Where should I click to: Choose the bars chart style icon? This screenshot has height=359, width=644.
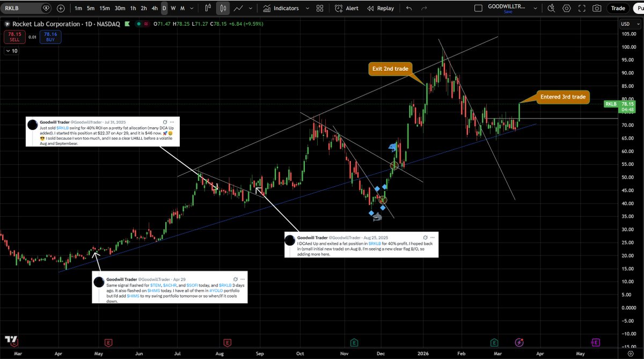coord(209,8)
